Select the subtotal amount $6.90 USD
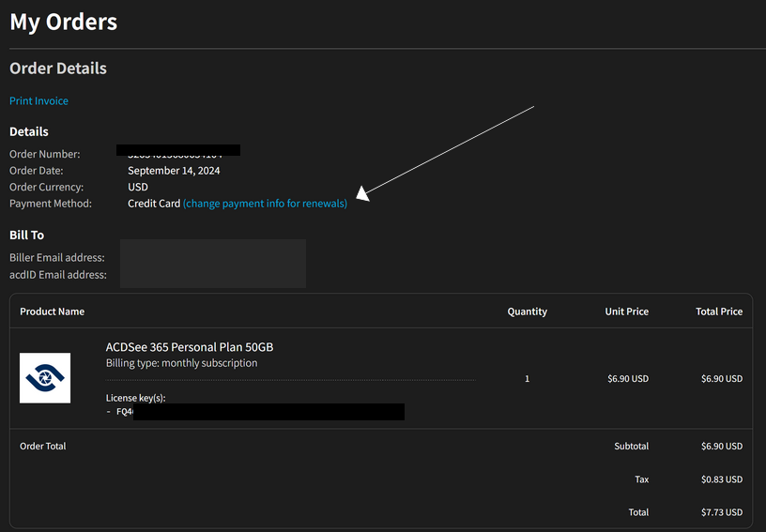Image resolution: width=766 pixels, height=532 pixels. coord(722,446)
